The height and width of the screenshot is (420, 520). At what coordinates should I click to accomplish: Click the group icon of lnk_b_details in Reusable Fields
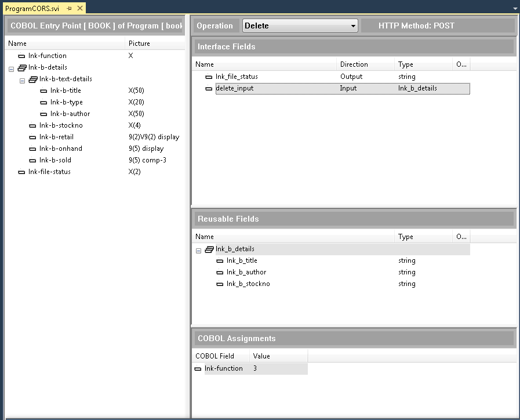pyautogui.click(x=209, y=249)
